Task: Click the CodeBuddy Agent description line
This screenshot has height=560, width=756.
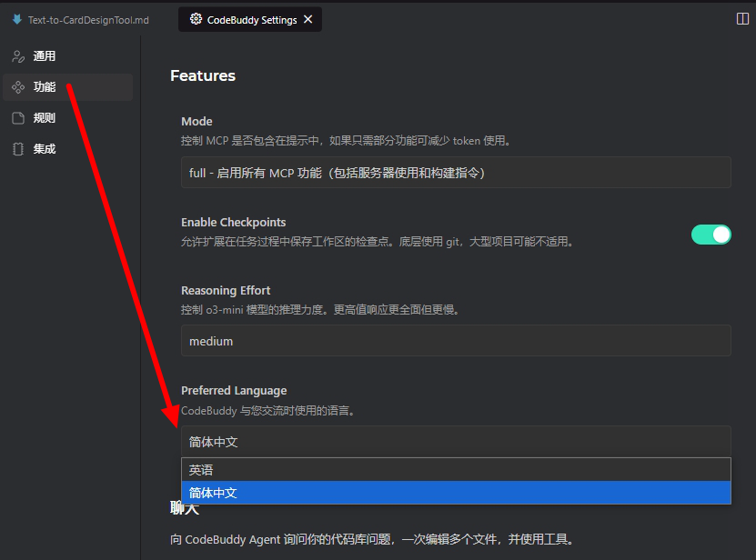Action: pos(372,539)
